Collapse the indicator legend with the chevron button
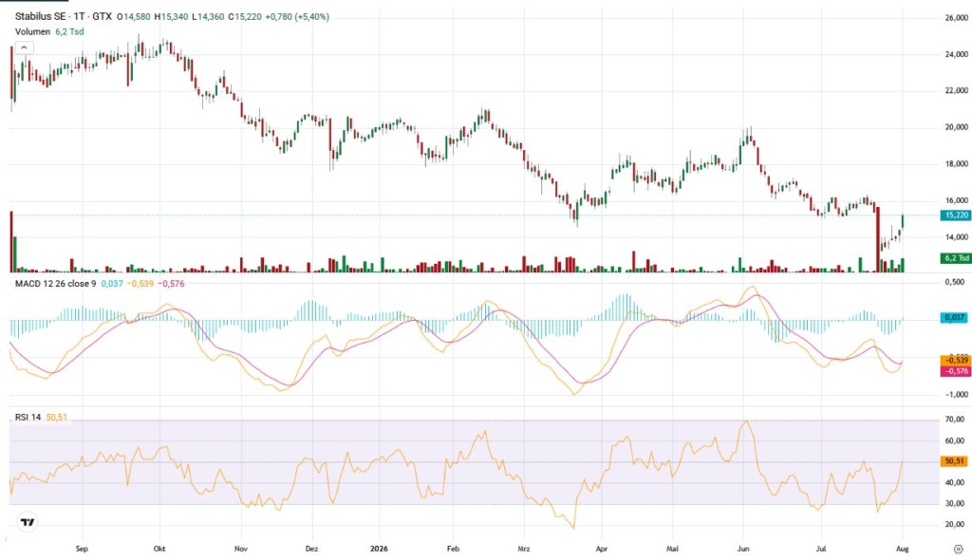 [24, 47]
